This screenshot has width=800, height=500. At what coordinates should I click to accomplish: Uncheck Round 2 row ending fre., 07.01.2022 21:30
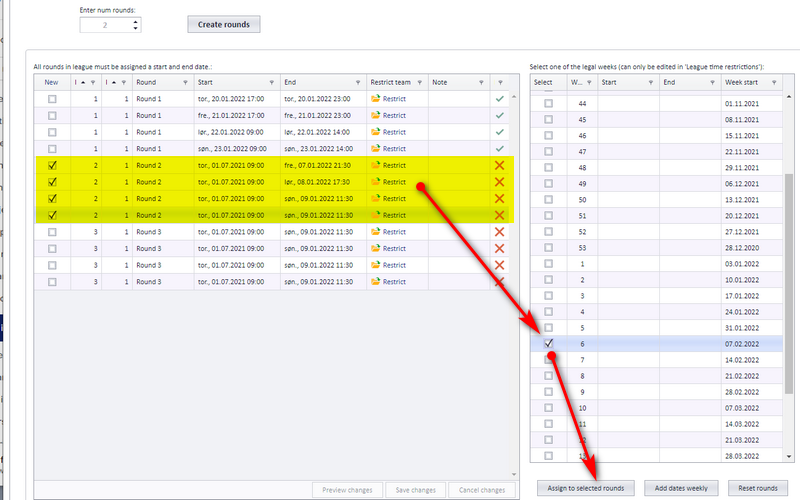(52, 165)
